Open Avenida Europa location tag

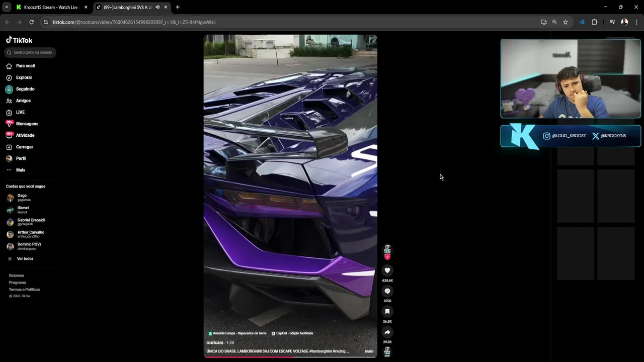point(237,333)
